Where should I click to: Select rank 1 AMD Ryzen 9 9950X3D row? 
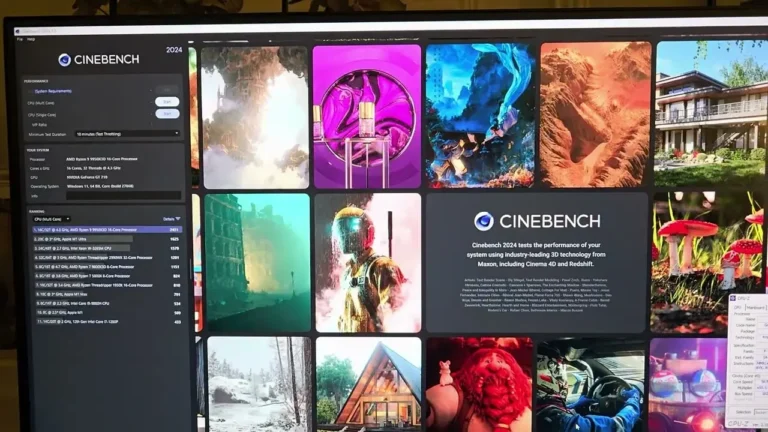(107, 229)
